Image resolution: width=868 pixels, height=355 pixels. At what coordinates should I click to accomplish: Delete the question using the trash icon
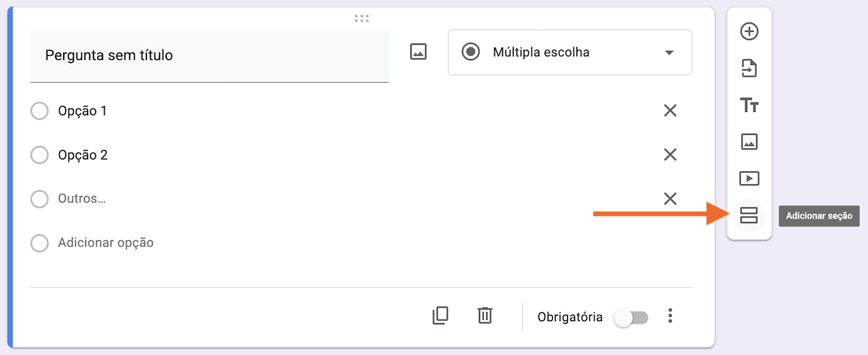[x=485, y=316]
